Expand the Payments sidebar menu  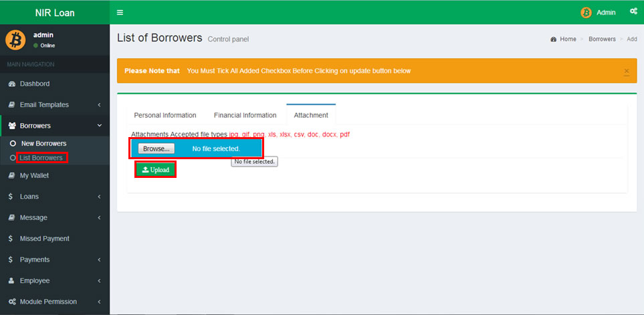pyautogui.click(x=34, y=259)
